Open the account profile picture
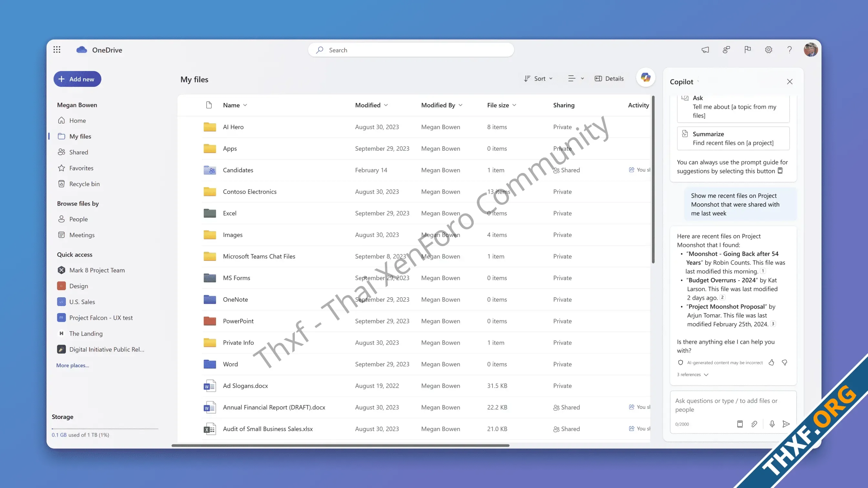 point(811,50)
